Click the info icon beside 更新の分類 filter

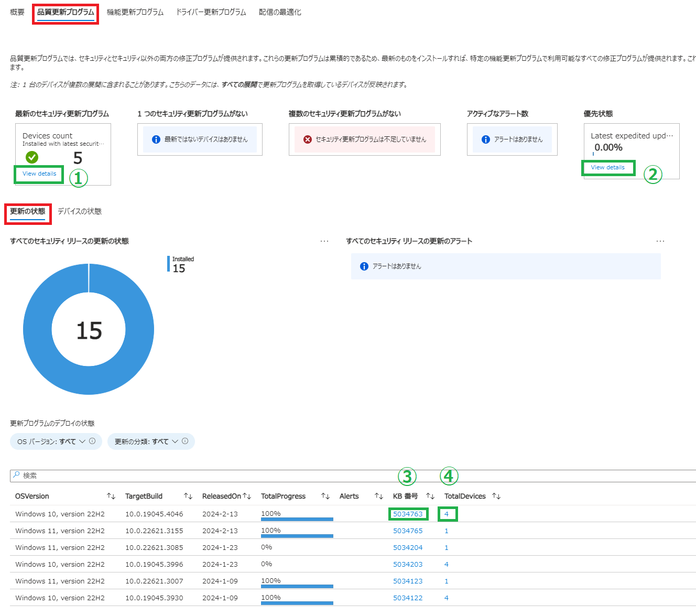click(185, 441)
